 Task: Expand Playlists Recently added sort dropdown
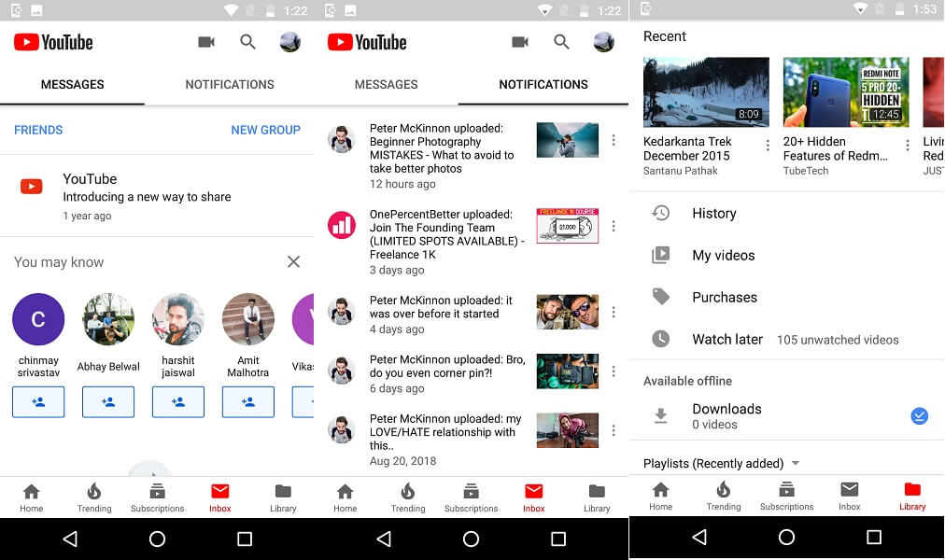(x=796, y=463)
